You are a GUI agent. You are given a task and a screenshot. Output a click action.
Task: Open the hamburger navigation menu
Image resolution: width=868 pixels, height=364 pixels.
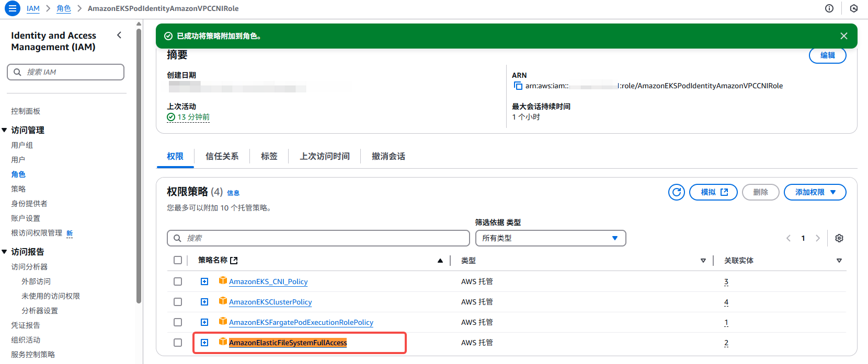point(12,8)
